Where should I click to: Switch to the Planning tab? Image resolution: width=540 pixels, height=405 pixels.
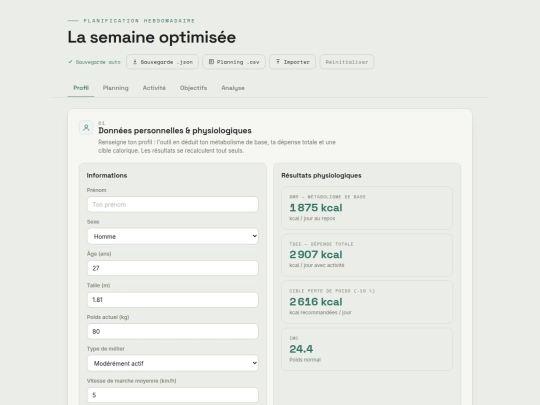pyautogui.click(x=115, y=88)
